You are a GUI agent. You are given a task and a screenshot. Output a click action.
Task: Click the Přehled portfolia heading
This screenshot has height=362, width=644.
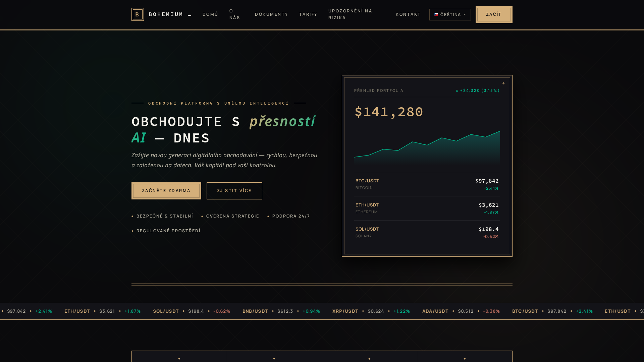click(x=379, y=90)
